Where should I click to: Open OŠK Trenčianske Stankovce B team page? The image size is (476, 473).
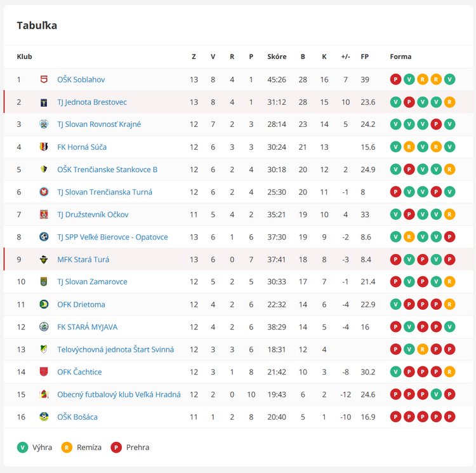[107, 170]
